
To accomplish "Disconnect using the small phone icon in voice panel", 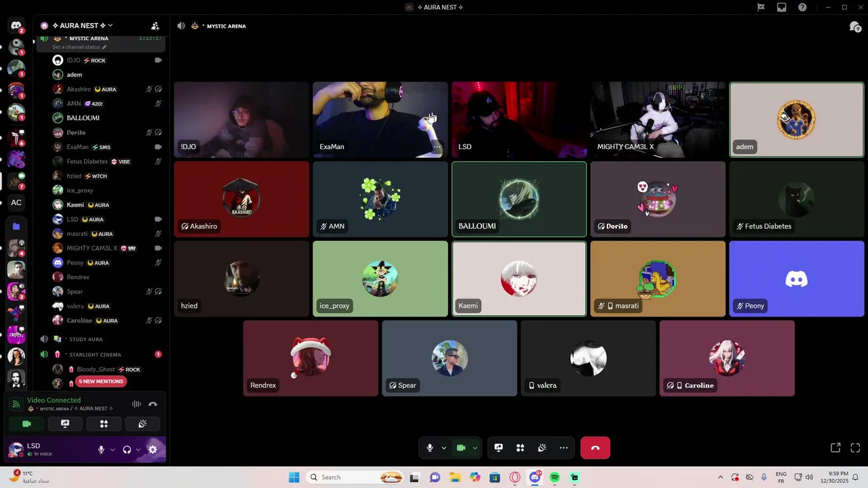I will pos(153,404).
